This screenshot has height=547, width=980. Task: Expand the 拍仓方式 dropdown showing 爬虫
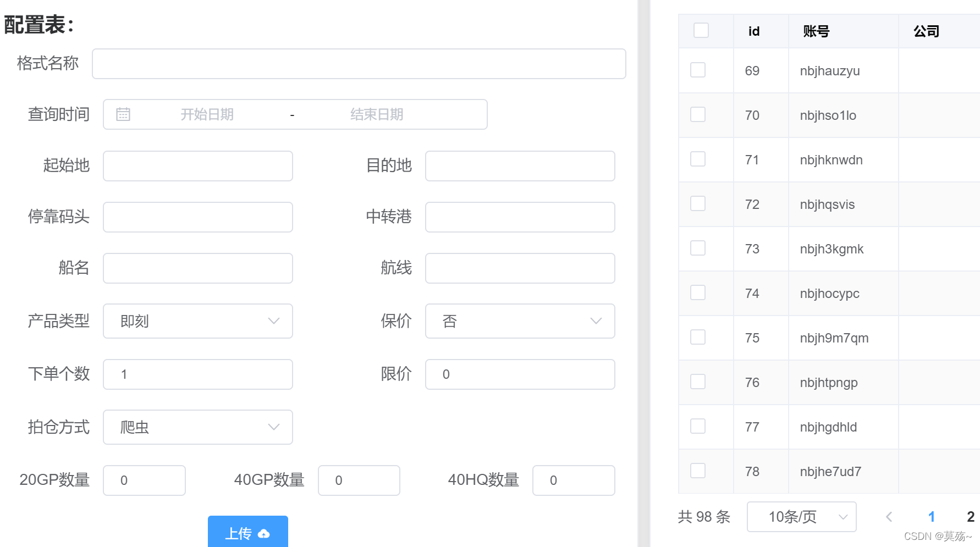tap(198, 427)
